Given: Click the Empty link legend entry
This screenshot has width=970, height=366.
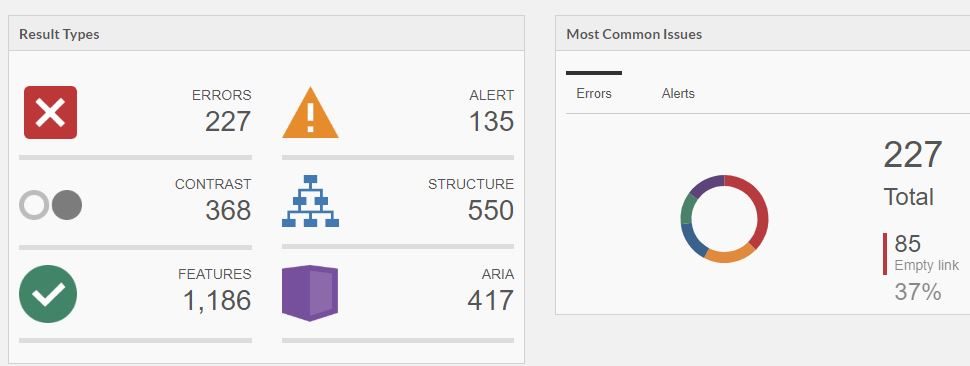Looking at the screenshot, I should 926,265.
